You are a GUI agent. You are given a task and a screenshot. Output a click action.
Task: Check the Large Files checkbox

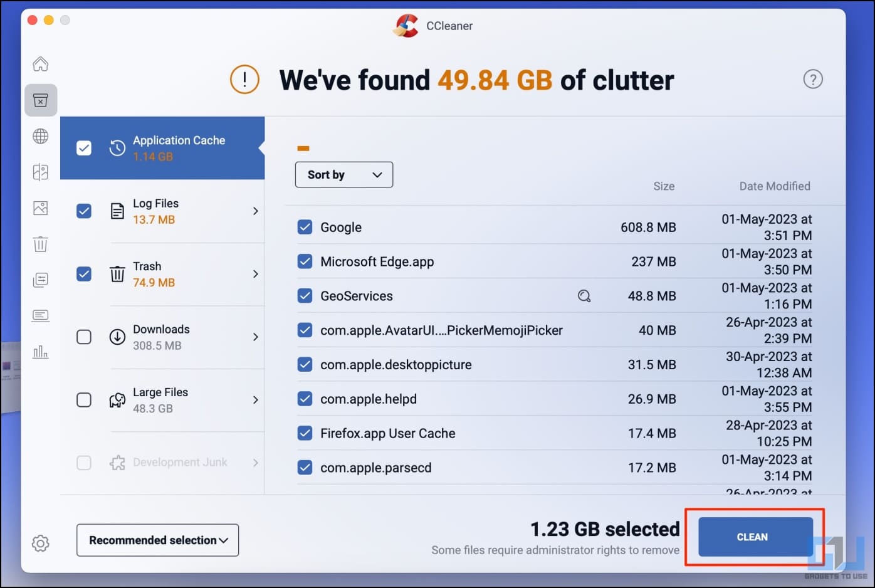point(84,400)
